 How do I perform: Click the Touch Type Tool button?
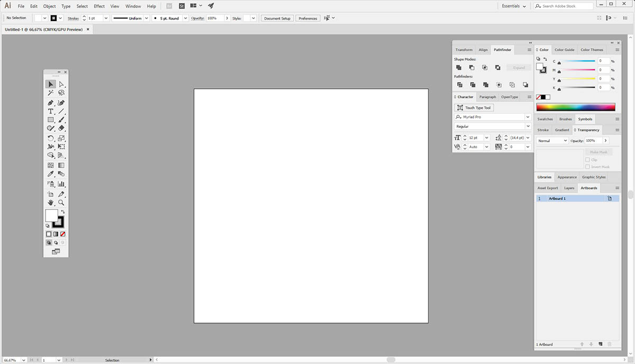point(474,107)
